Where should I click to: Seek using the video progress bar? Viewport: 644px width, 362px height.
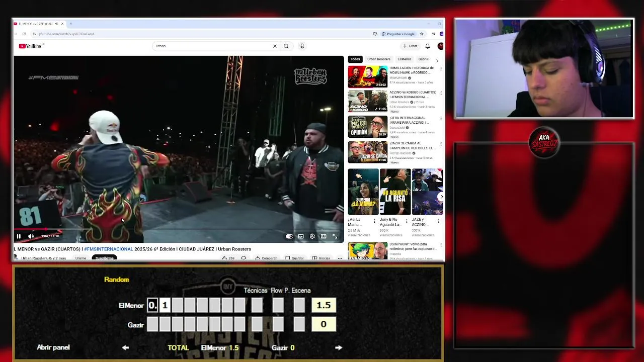click(x=179, y=229)
